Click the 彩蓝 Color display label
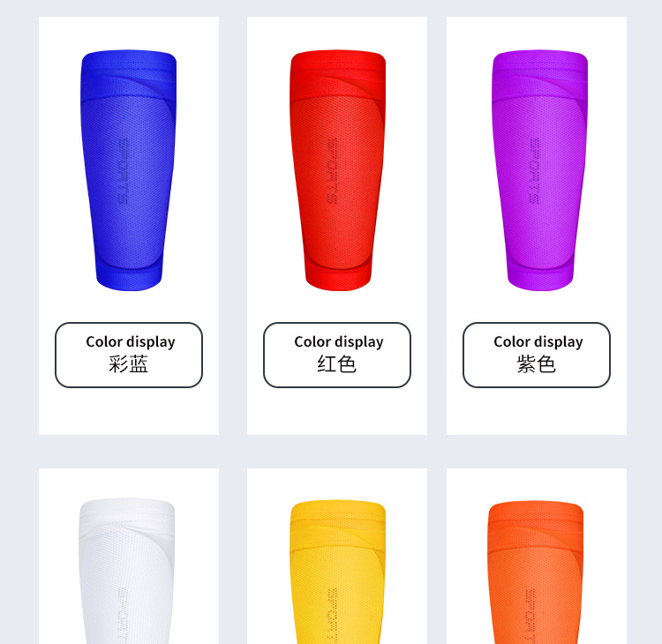Image resolution: width=662 pixels, height=644 pixels. (x=129, y=355)
